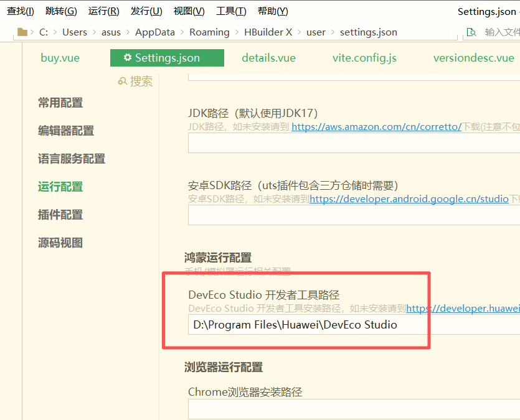The height and width of the screenshot is (420, 520).
Task: Click the Users breadcrumb segment
Action: tap(75, 32)
